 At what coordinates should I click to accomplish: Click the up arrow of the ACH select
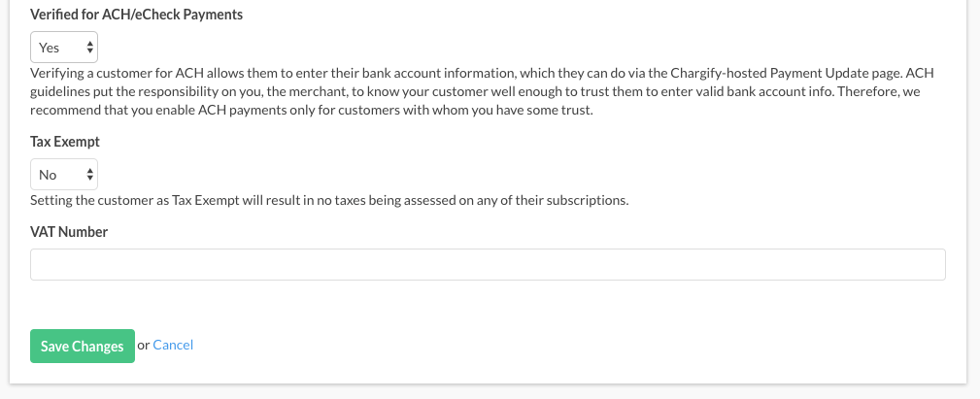90,44
